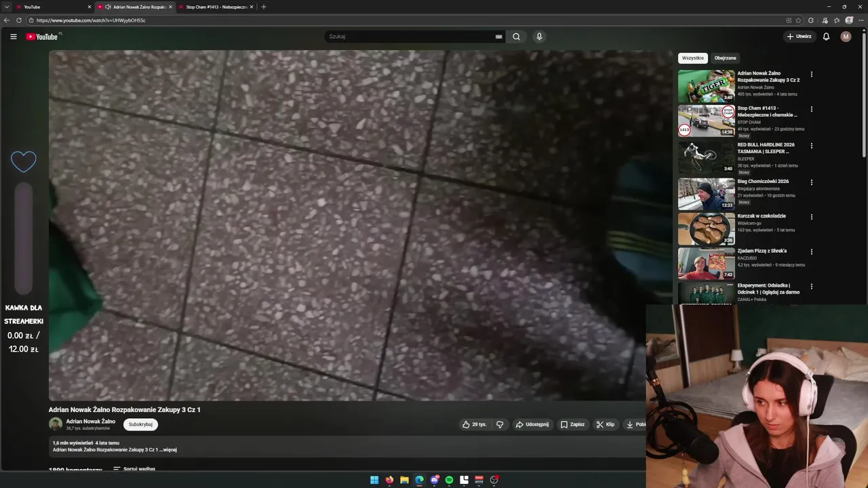Click Zapisz to save the video
Viewport: 868px width, 488px height.
pyautogui.click(x=572, y=424)
